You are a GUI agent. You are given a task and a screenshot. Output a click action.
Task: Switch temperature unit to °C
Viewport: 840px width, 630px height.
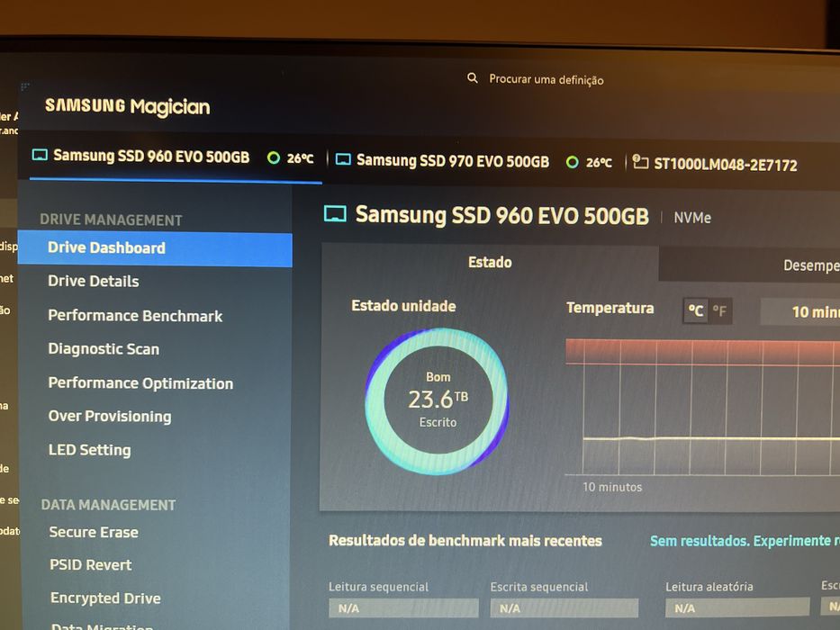(695, 310)
